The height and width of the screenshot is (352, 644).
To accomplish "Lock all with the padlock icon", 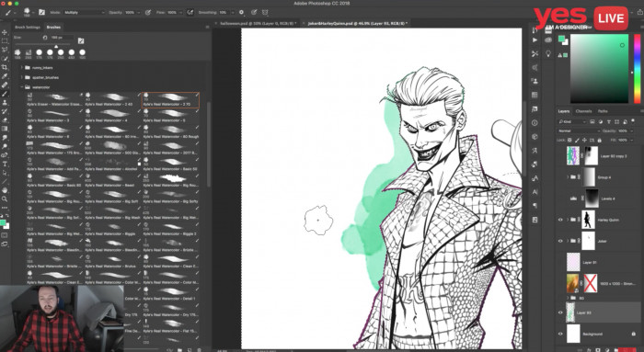I will click(x=599, y=141).
